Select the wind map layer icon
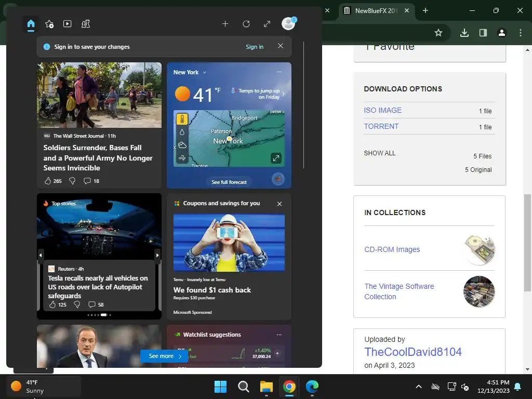 tap(182, 158)
